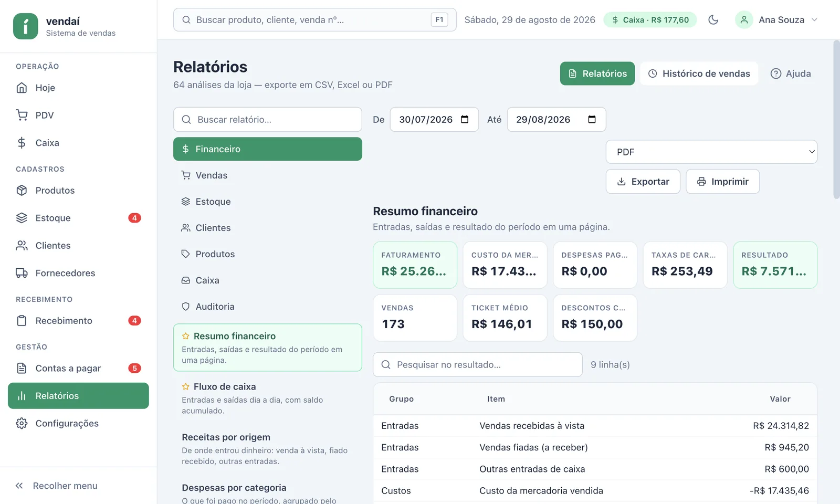Image resolution: width=840 pixels, height=504 pixels.
Task: Open PDV cart menu item
Action: coord(78,115)
